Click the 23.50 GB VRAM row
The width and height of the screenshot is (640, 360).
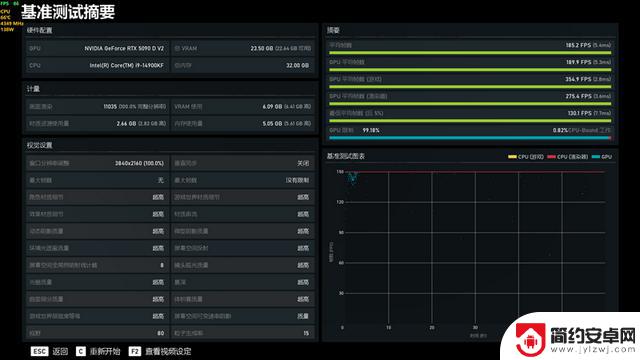(x=242, y=48)
